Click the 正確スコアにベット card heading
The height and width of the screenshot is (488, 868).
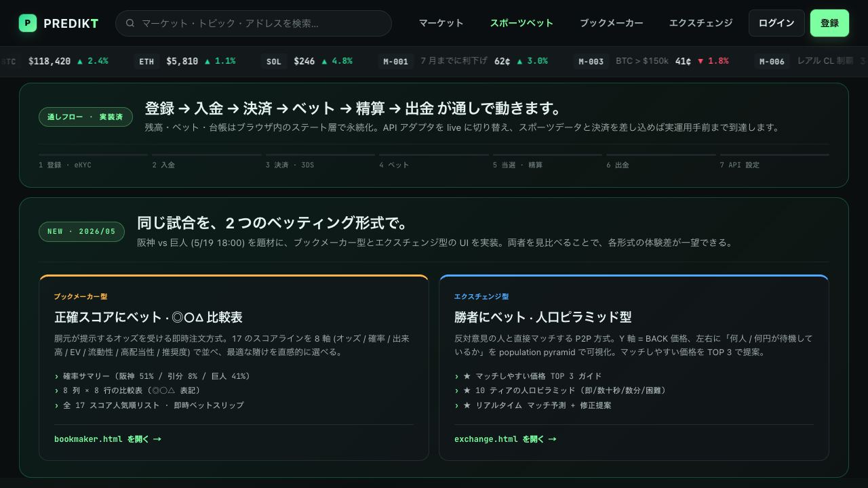tap(149, 317)
